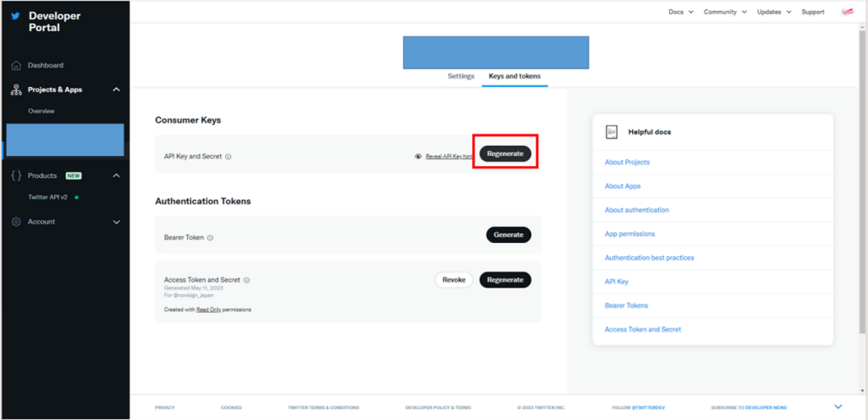Click TWITTER TERMS & CONDITIONS footer link
868x420 pixels.
[324, 407]
